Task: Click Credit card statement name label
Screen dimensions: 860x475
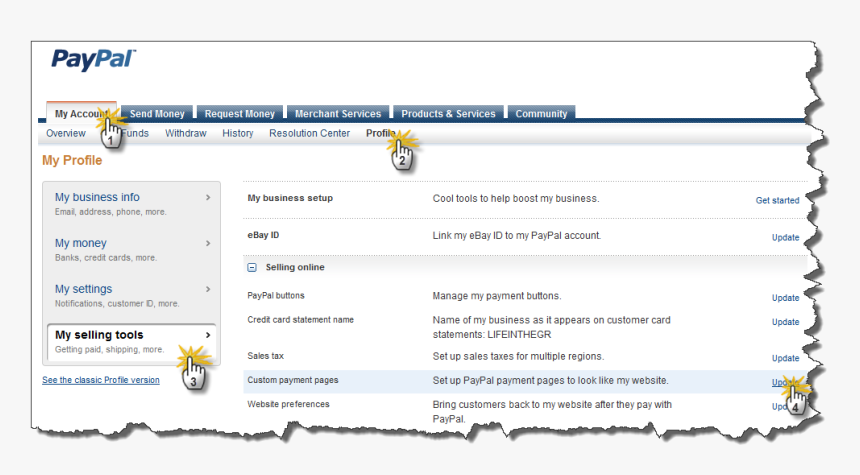Action: (301, 320)
